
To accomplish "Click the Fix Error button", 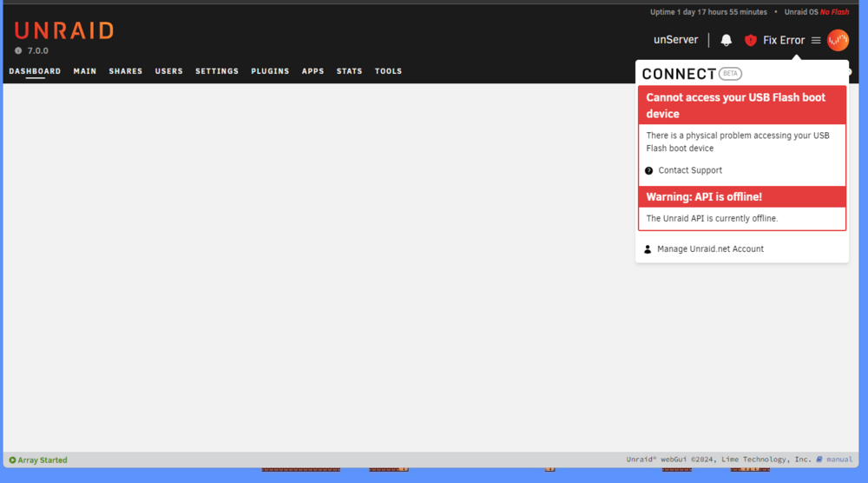I will [783, 40].
